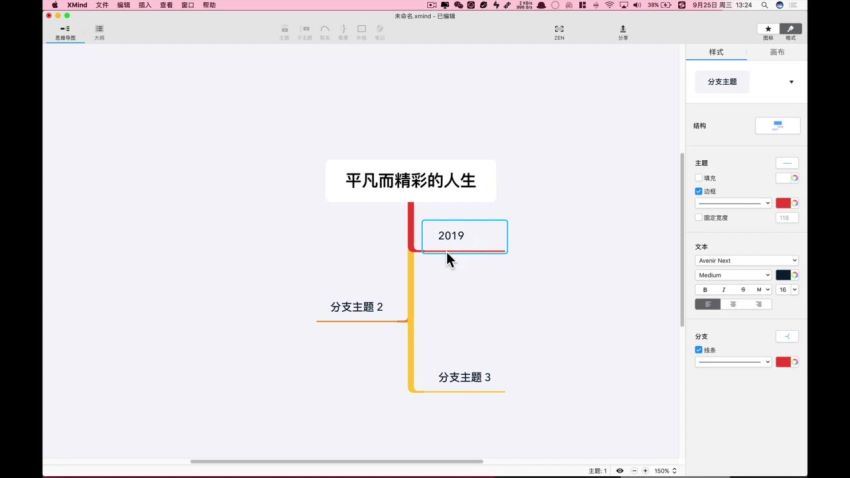Open the 插入 menu
The image size is (850, 478).
(x=145, y=5)
